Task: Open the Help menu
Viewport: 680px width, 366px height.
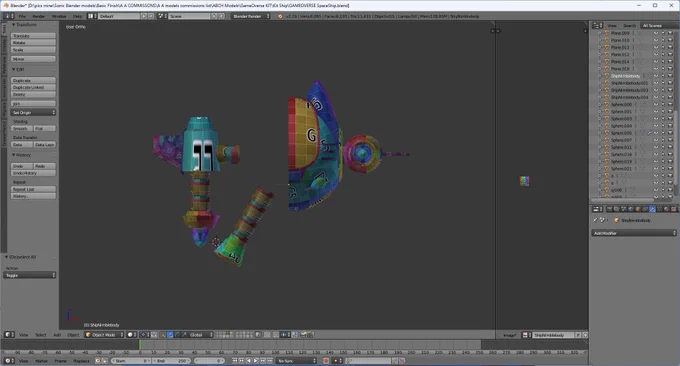Action: click(x=77, y=16)
